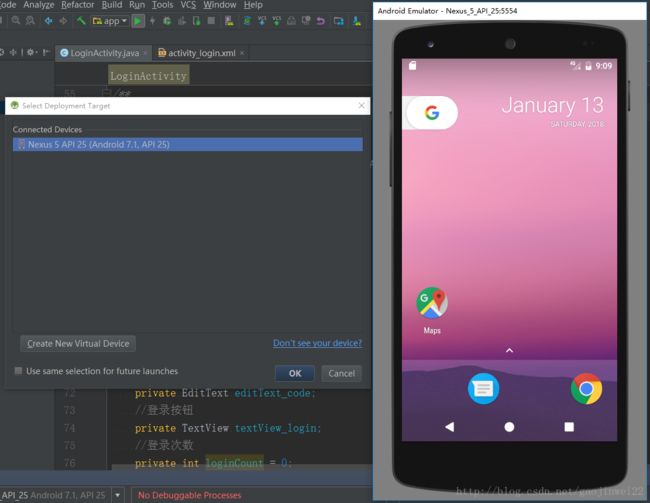Click textView_login identifier in the code
Screen dimensions: 650x503
(277, 428)
